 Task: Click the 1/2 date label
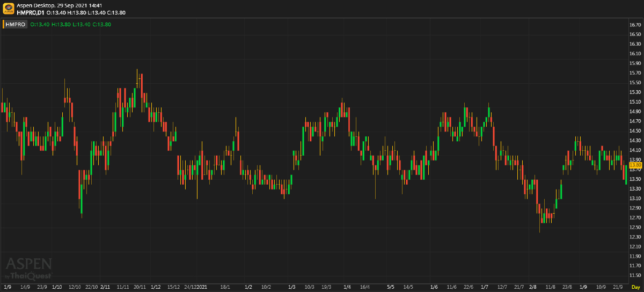click(x=248, y=288)
